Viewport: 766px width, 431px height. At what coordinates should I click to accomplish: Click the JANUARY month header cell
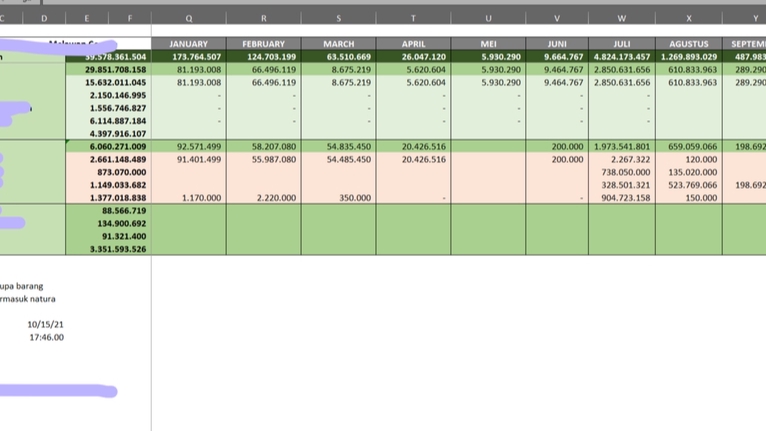(189, 43)
